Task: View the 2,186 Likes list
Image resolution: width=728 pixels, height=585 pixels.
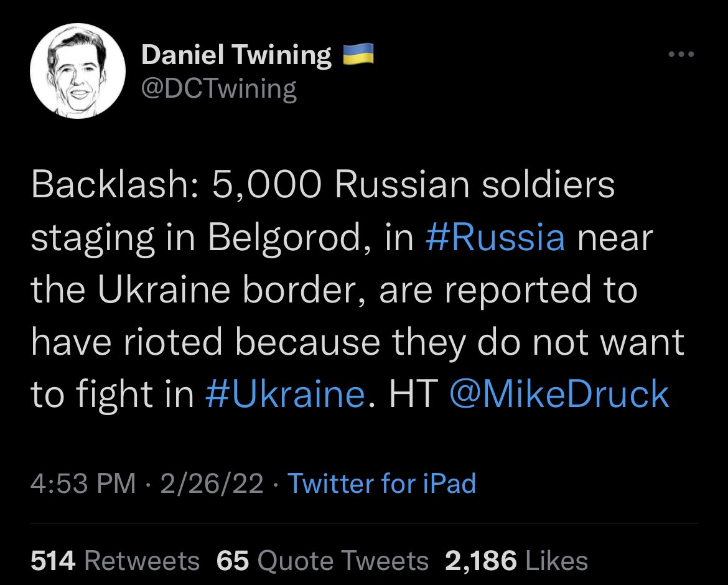Action: [516, 561]
